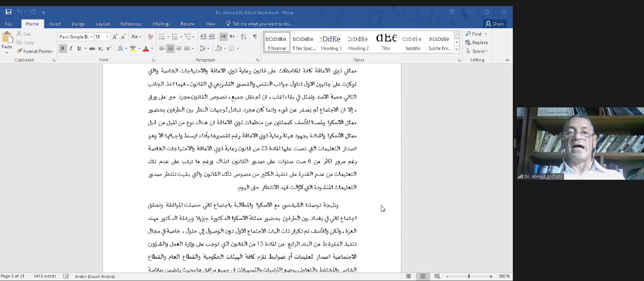The width and height of the screenshot is (644, 281).
Task: Click Tell me what you want to do
Action: 259,24
